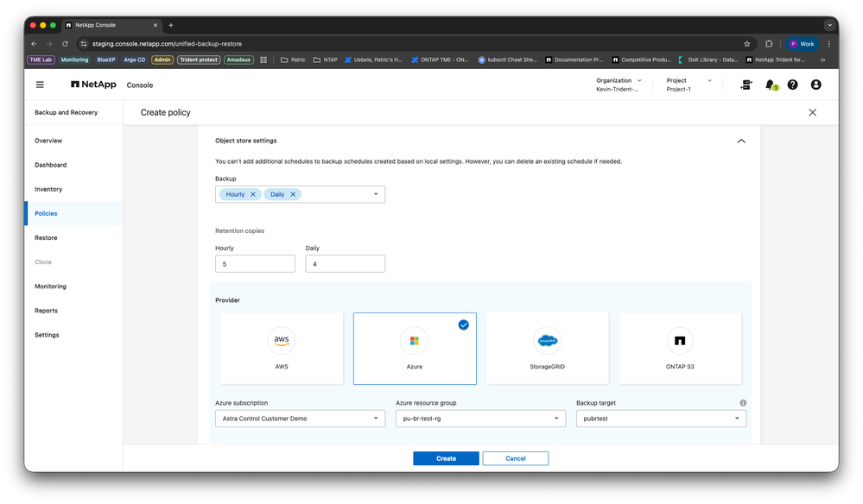Screen dimensions: 863x504
Task: Open a new browser tab
Action: point(171,25)
